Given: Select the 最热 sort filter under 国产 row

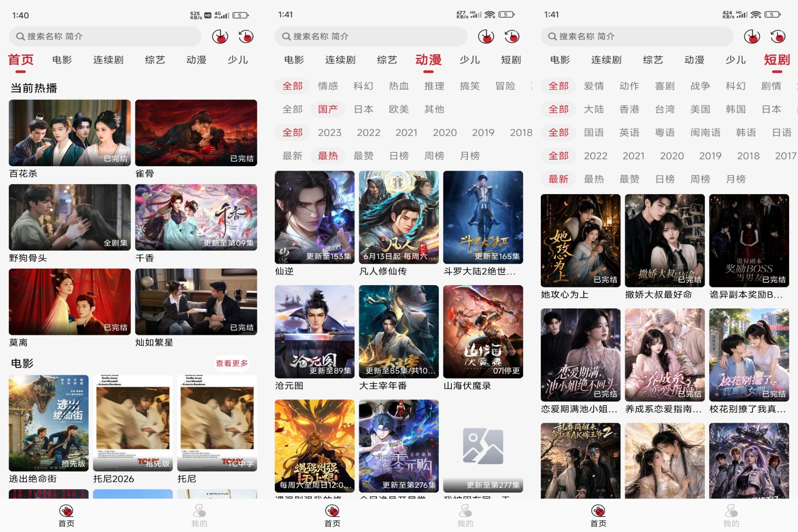Looking at the screenshot, I should click(x=328, y=156).
